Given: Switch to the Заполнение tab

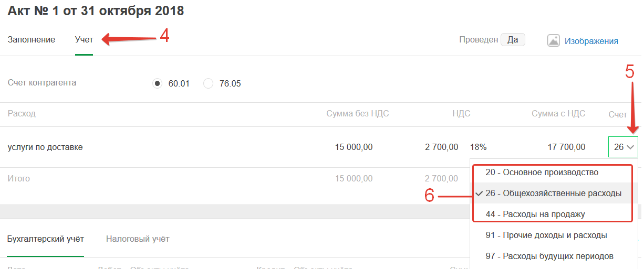Looking at the screenshot, I should [32, 40].
